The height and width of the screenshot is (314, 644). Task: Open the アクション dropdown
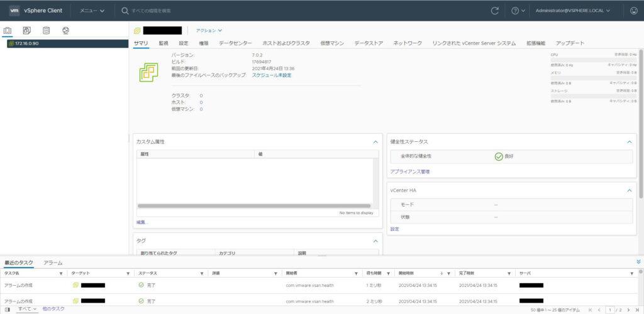tap(209, 30)
